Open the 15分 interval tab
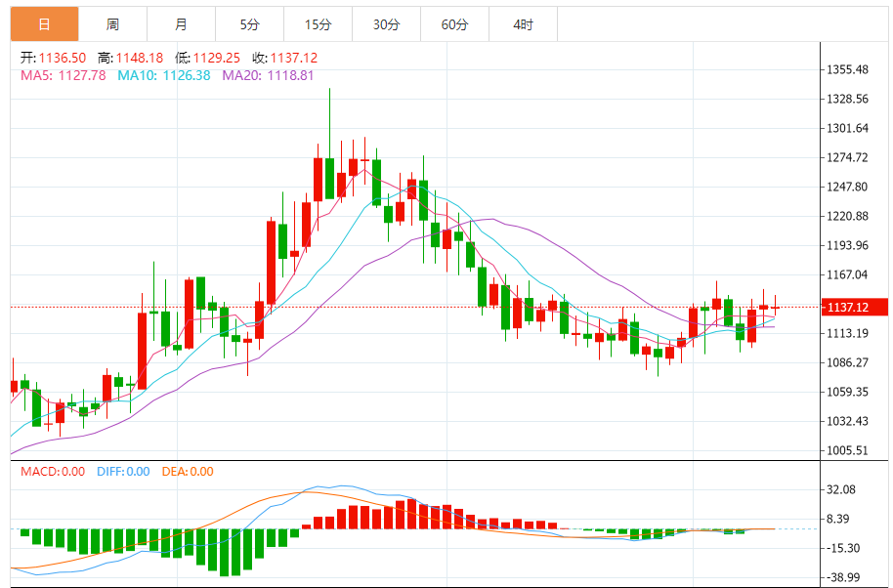This screenshot has height=588, width=893. (318, 24)
